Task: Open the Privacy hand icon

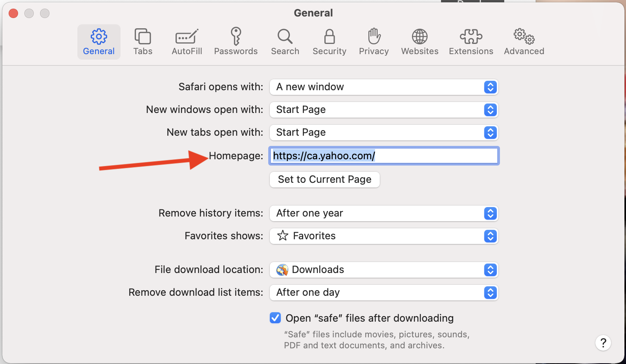Action: [374, 36]
